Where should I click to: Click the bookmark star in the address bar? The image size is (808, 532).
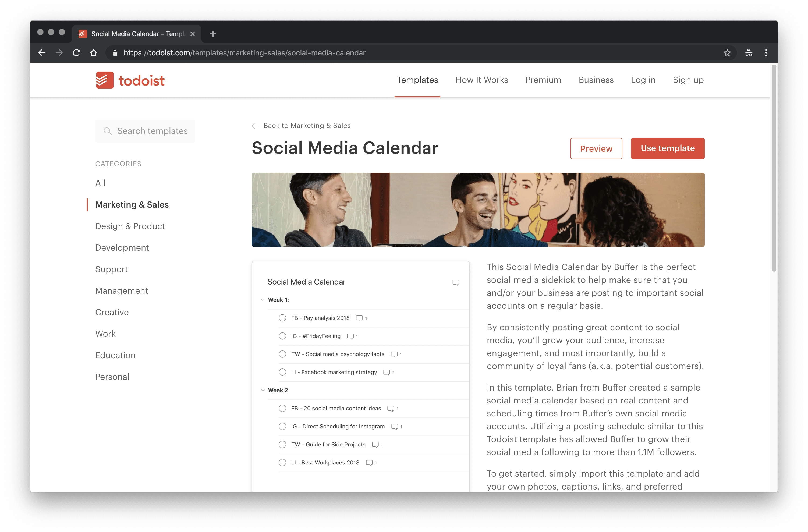point(727,53)
